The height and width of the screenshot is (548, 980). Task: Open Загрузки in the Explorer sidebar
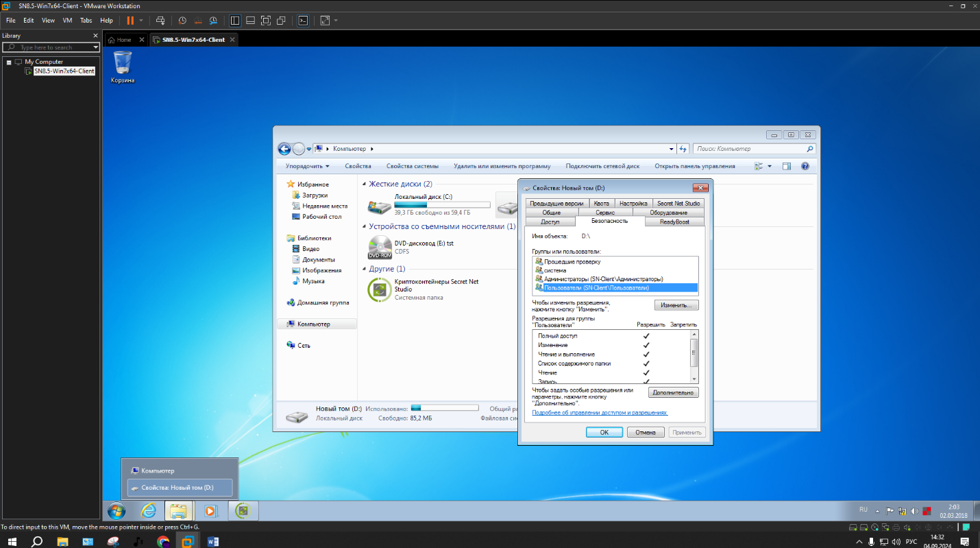click(315, 195)
